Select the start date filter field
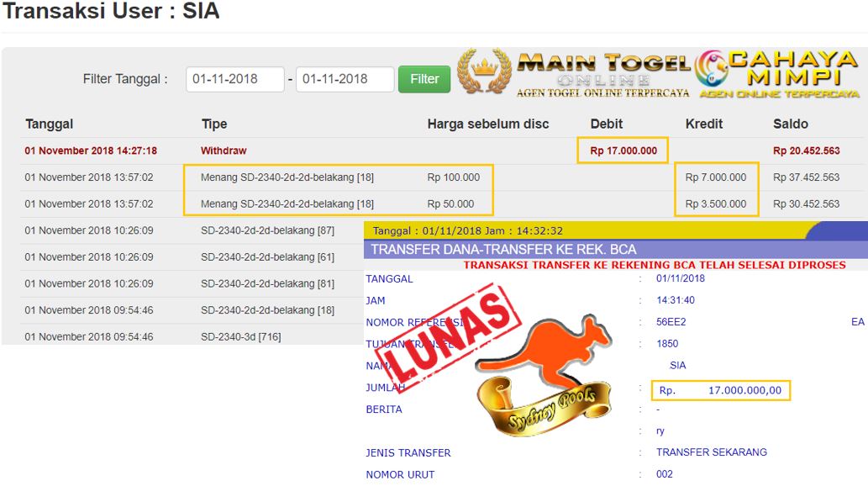Screen dimensions: 868x486 pyautogui.click(x=234, y=79)
